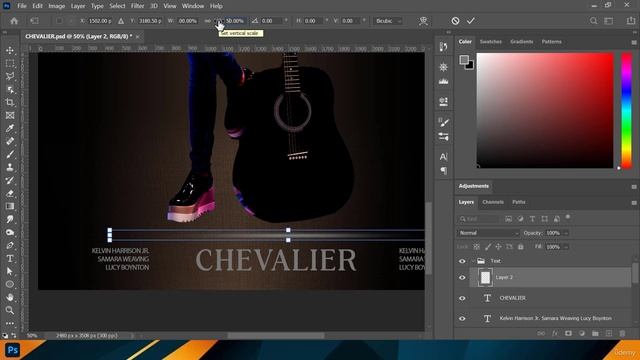Click inside the color picker field
The width and height of the screenshot is (640, 360).
pyautogui.click(x=545, y=110)
